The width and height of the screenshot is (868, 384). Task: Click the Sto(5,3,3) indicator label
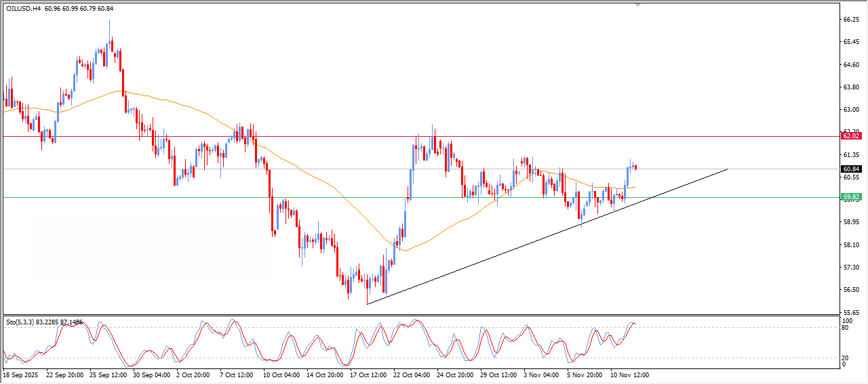(22, 322)
